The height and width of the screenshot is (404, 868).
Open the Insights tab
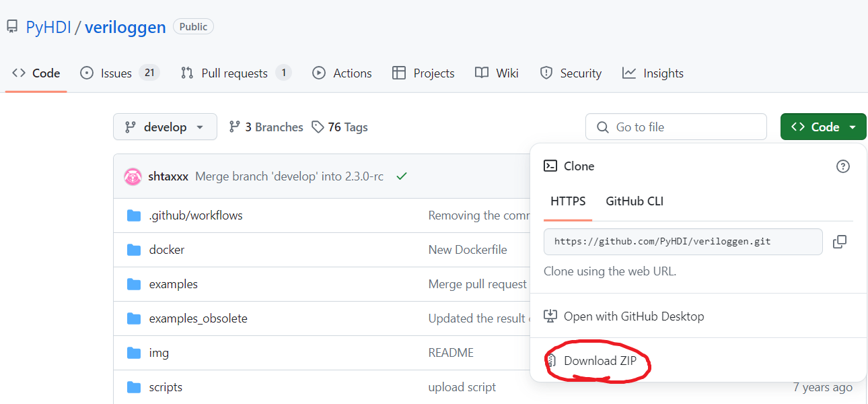(x=653, y=73)
